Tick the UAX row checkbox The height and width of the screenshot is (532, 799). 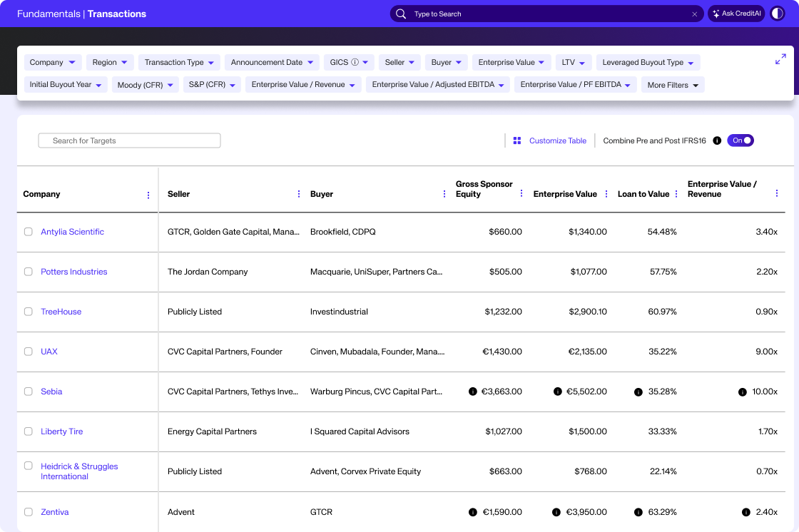tap(29, 352)
